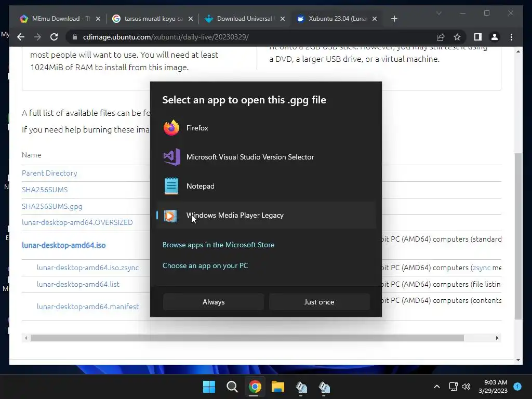Click the page scroll down arrow
The image size is (532, 399).
(518, 360)
